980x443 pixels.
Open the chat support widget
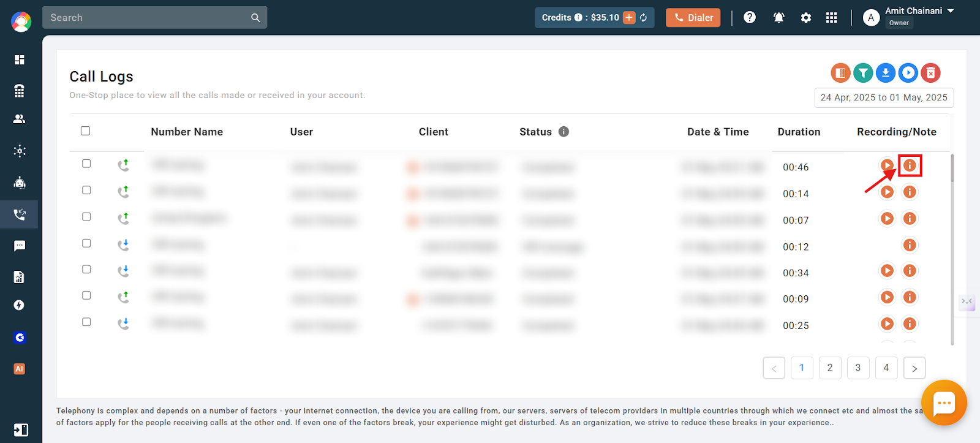tap(944, 403)
